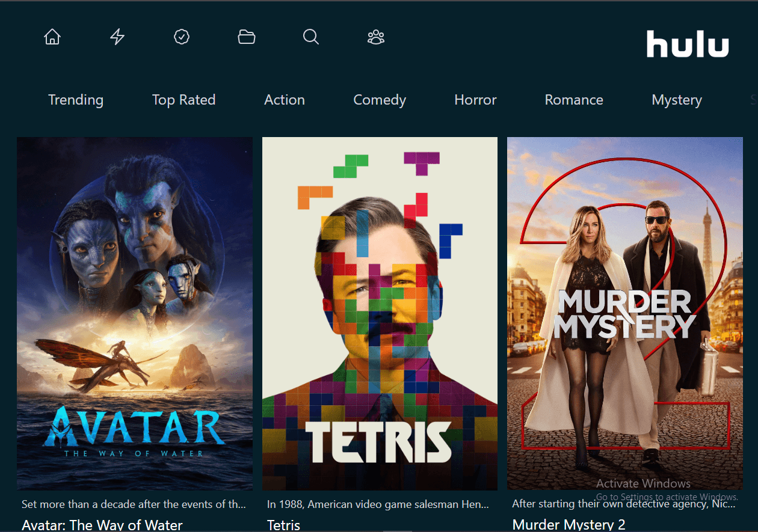This screenshot has height=532, width=758.
Task: Select the Horror genre tab
Action: [x=475, y=100]
